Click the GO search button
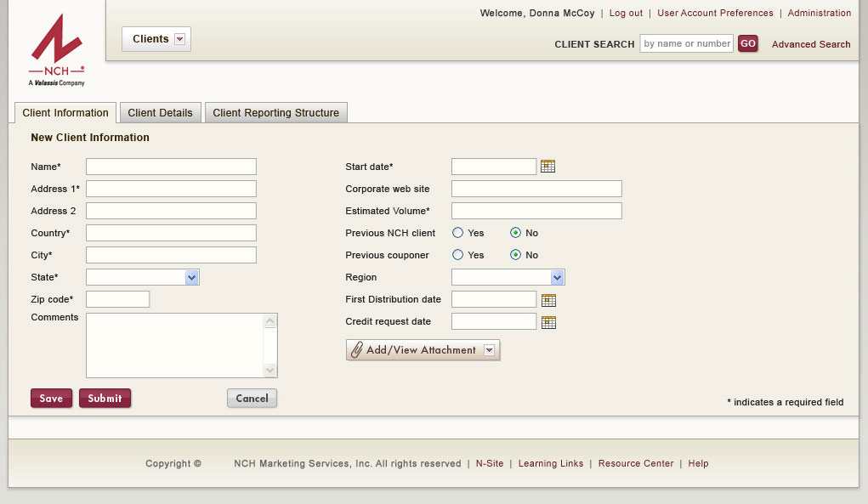Viewport: 868px width, 504px height. pyautogui.click(x=747, y=44)
